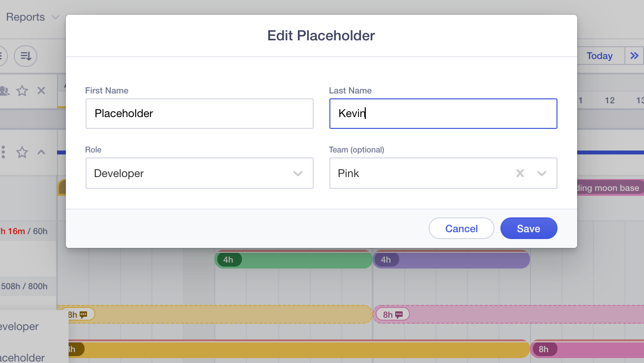Click the sort order icon in toolbar
Viewport: 644px width, 363px height.
(26, 56)
